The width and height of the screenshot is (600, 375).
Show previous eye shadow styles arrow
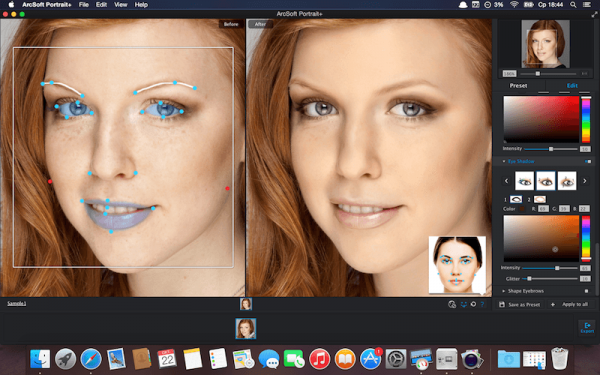click(506, 181)
